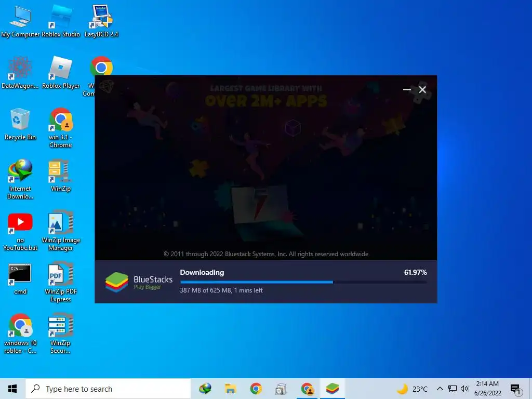
Task: Open WinZip PDF Express shortcut
Action: 61,282
